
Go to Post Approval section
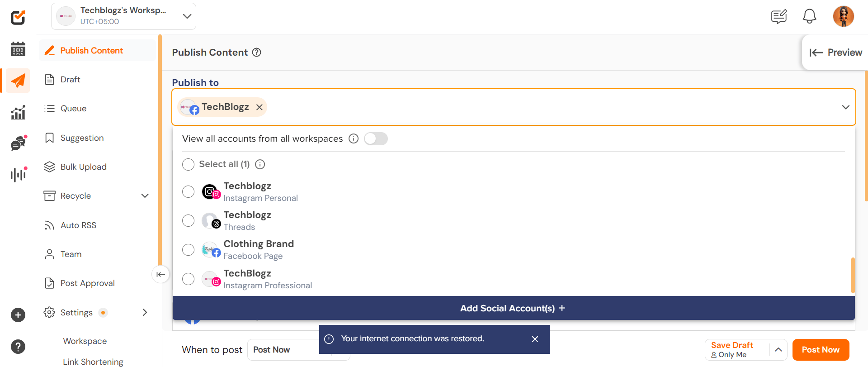pos(87,283)
